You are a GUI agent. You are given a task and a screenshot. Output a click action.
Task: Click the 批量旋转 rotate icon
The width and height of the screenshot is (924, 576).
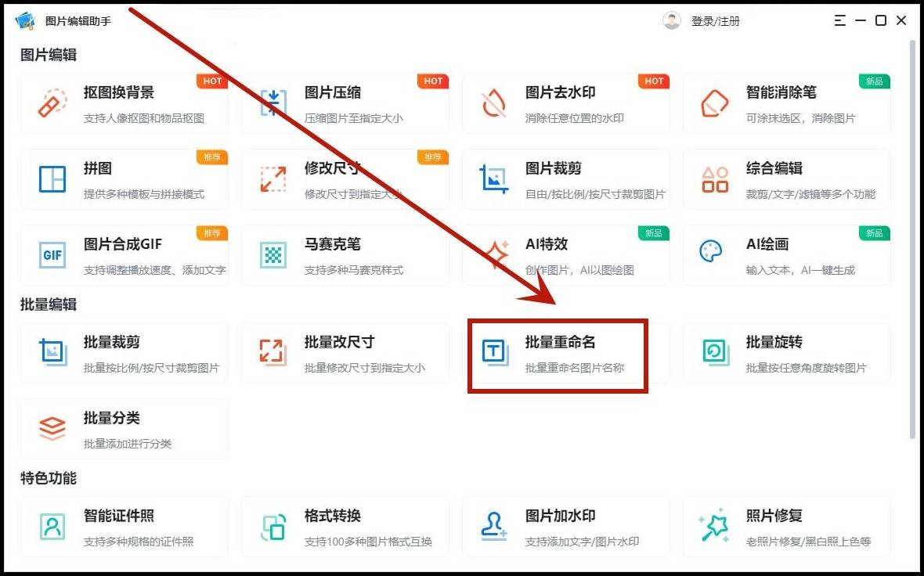(x=716, y=352)
